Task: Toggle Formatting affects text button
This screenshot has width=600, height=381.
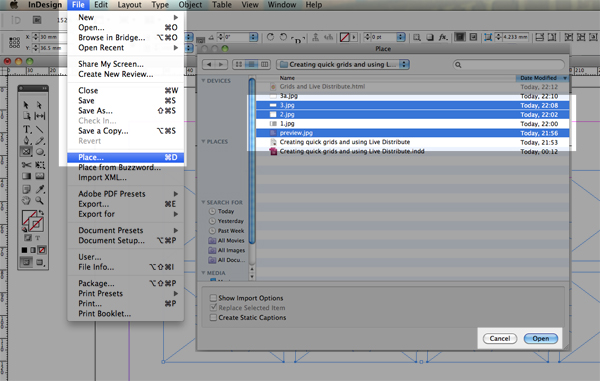Action: 38,238
